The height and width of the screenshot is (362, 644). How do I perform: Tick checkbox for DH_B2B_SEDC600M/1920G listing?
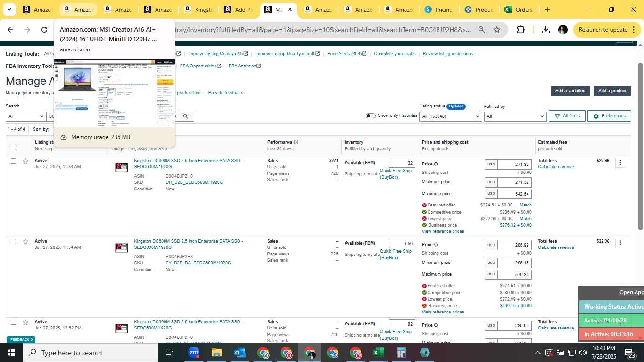[13, 161]
